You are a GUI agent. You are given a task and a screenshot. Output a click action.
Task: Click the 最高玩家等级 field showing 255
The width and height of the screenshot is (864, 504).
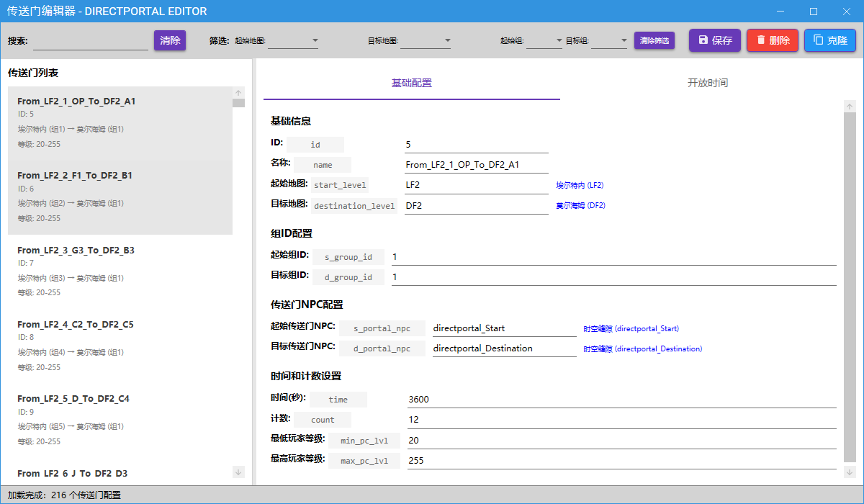[621, 460]
